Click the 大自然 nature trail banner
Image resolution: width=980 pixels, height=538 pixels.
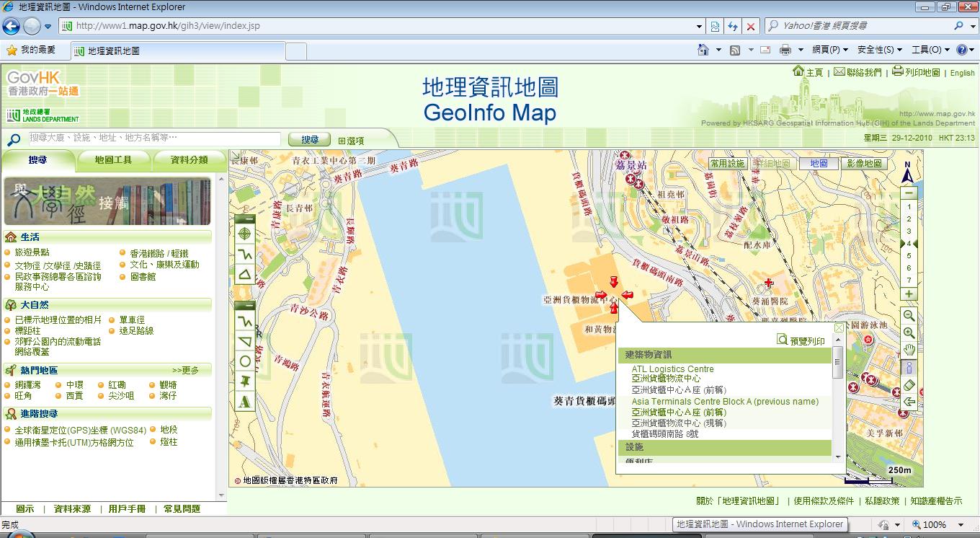click(107, 202)
